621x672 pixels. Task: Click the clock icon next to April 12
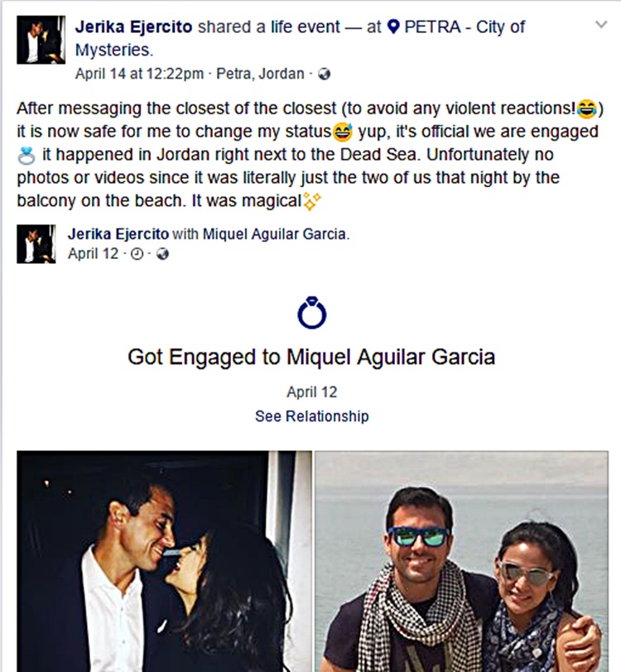point(137,254)
